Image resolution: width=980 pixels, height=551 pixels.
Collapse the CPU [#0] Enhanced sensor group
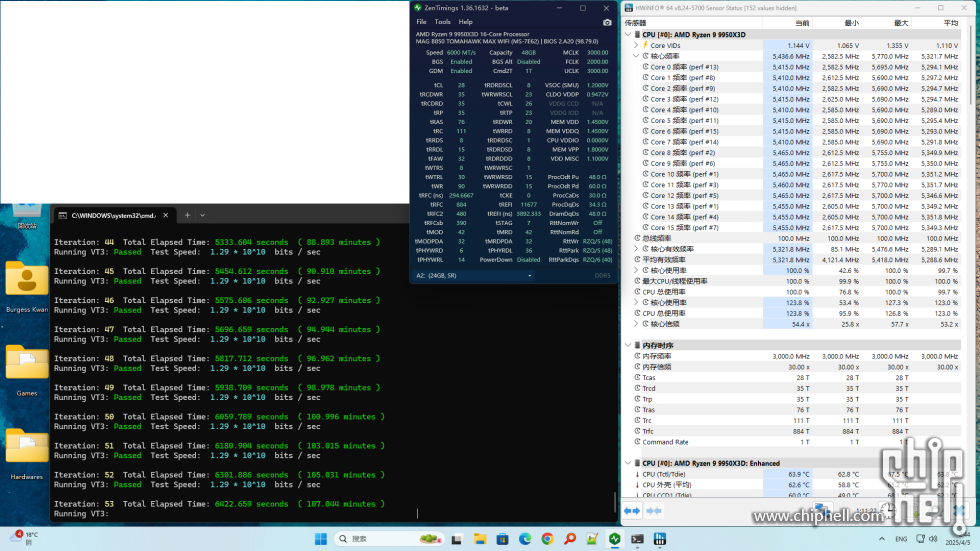coord(628,463)
